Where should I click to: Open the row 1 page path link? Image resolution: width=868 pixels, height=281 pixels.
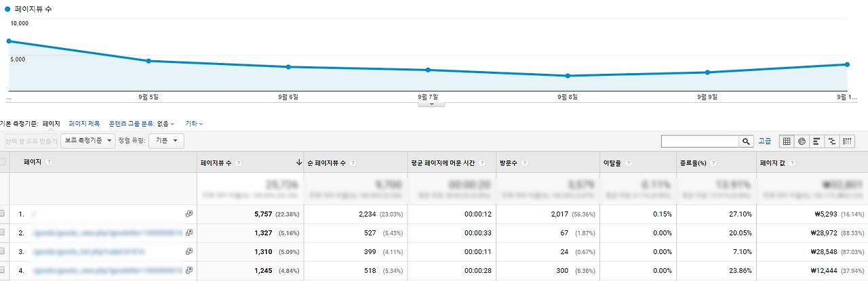[x=34, y=214]
